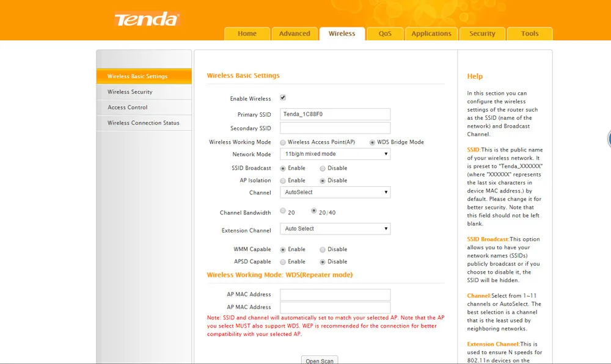Go to the Applications tab

coord(431,34)
